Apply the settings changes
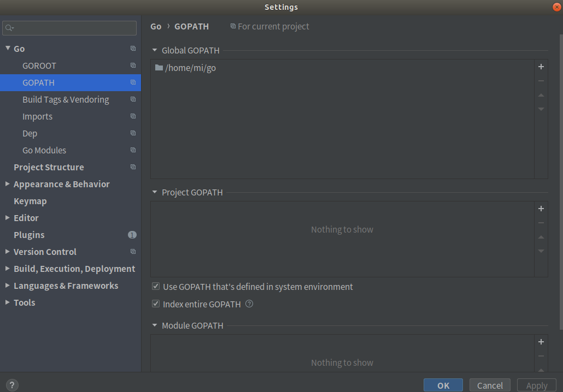Screen dimensions: 563x392 [536, 385]
